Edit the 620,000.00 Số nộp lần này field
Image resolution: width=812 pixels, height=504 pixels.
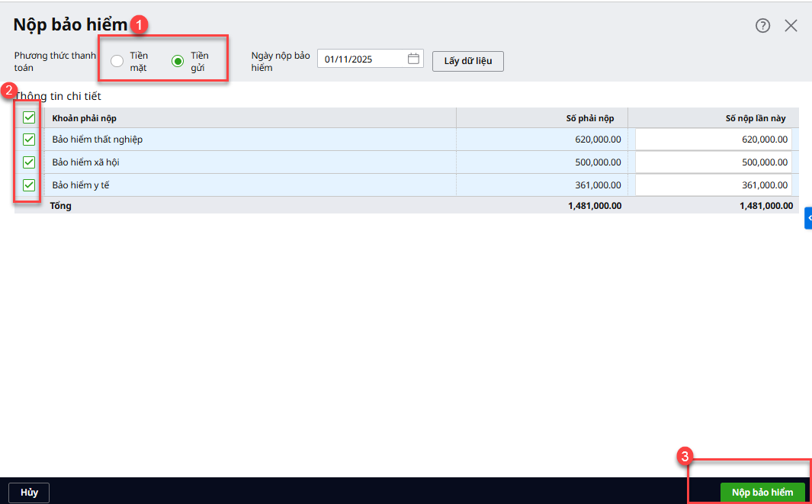(x=712, y=140)
